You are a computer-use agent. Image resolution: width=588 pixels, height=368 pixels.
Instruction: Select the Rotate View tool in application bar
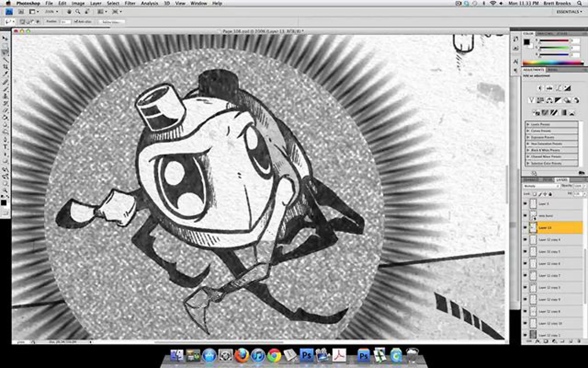click(x=87, y=12)
